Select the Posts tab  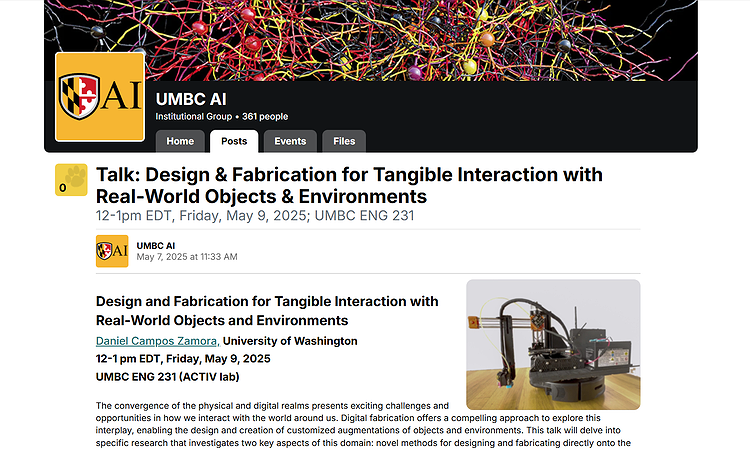click(234, 141)
